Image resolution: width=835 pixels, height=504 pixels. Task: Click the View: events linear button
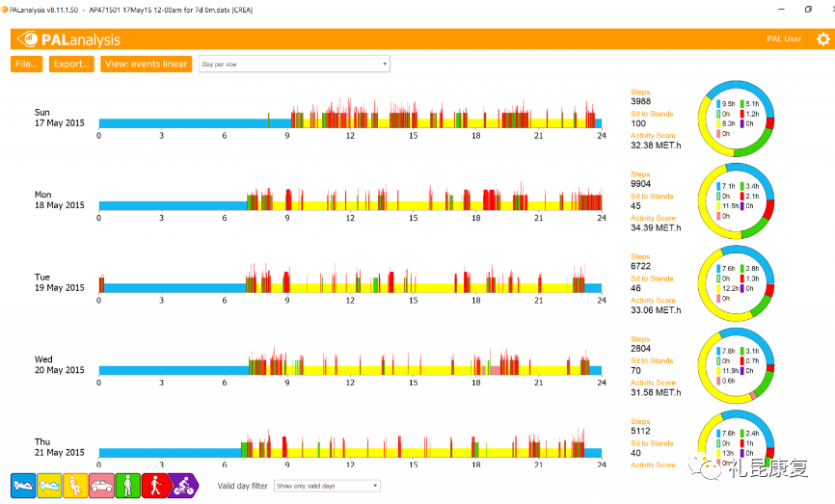(146, 64)
